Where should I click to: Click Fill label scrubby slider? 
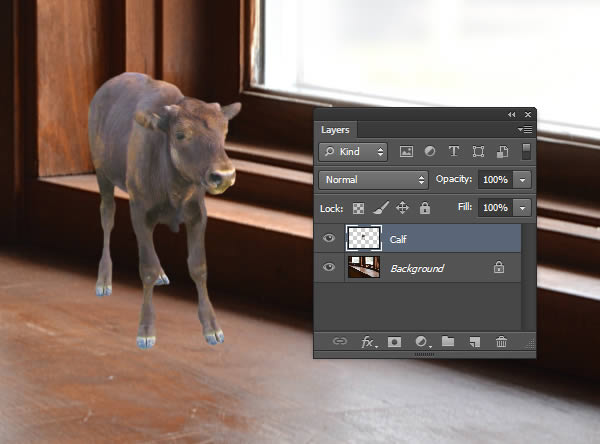point(465,207)
